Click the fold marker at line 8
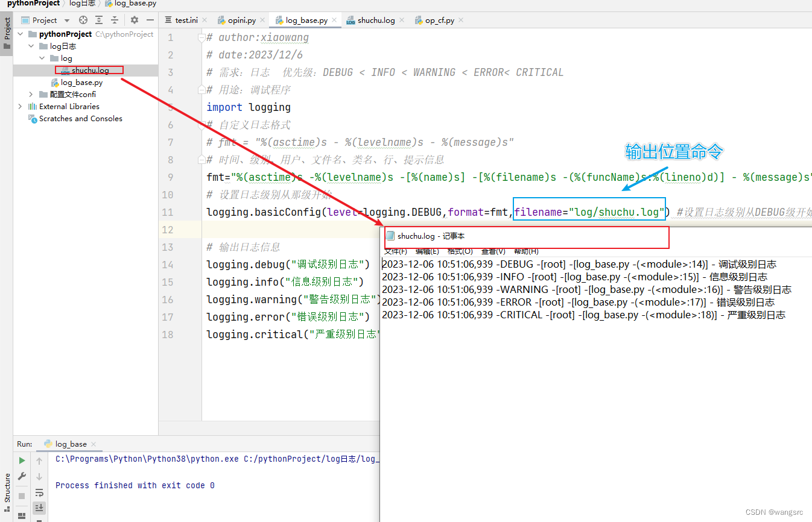This screenshot has width=812, height=522. (x=201, y=160)
